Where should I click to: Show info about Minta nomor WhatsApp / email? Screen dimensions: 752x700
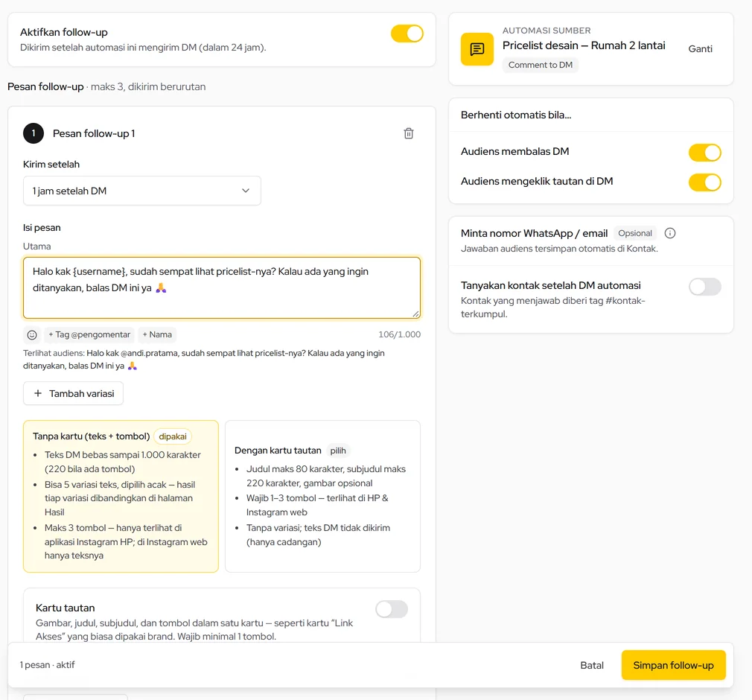tap(670, 233)
